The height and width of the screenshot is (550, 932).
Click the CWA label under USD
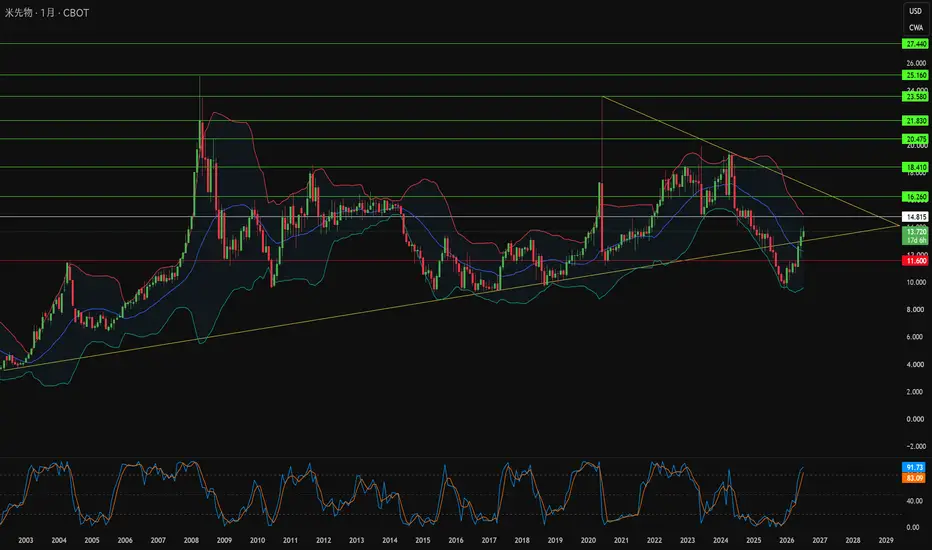tap(915, 27)
